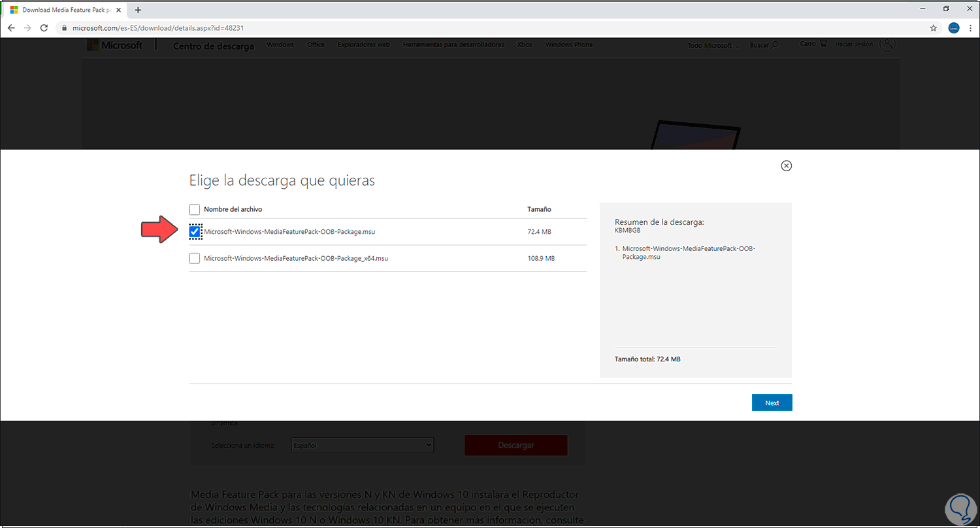Toggle the select-all Nombre del archivo checkbox
The width and height of the screenshot is (980, 528).
tap(195, 210)
